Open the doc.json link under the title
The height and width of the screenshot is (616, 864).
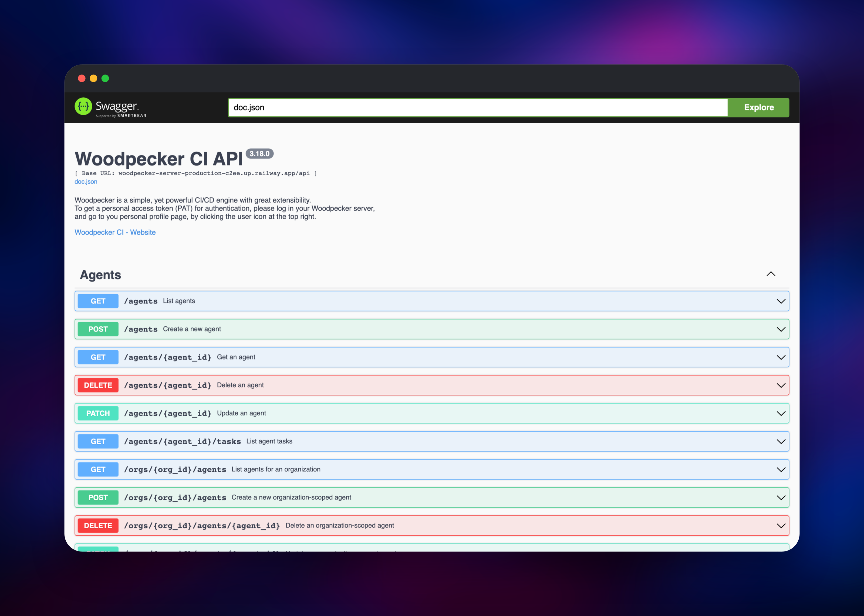pos(86,182)
